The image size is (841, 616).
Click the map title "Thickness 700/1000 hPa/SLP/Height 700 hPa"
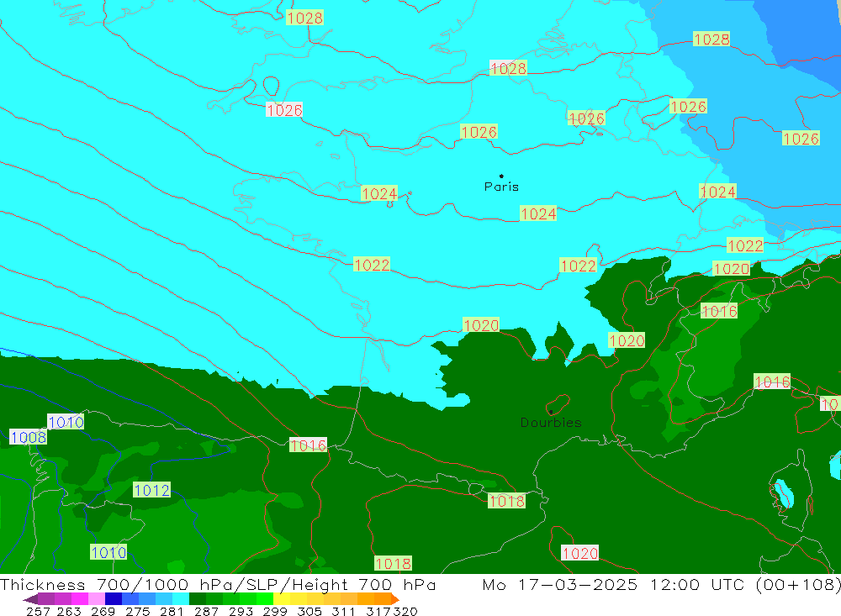(x=218, y=584)
